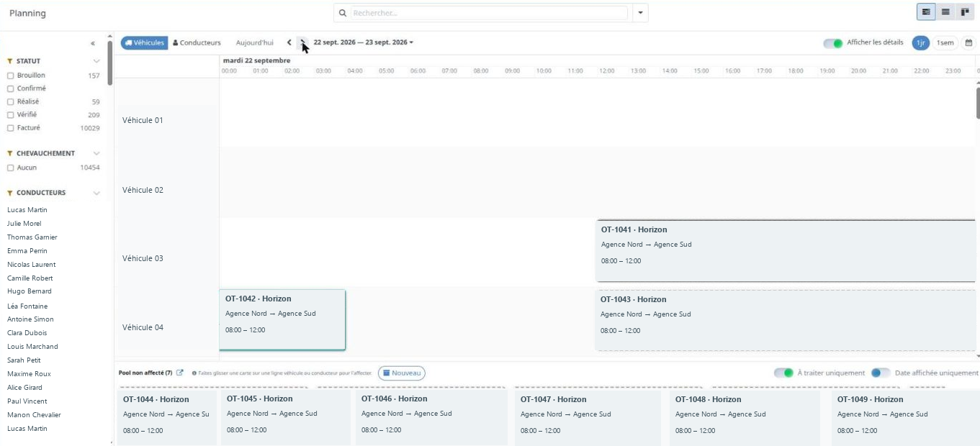Open the calendar date picker icon
980x446 pixels.
968,43
